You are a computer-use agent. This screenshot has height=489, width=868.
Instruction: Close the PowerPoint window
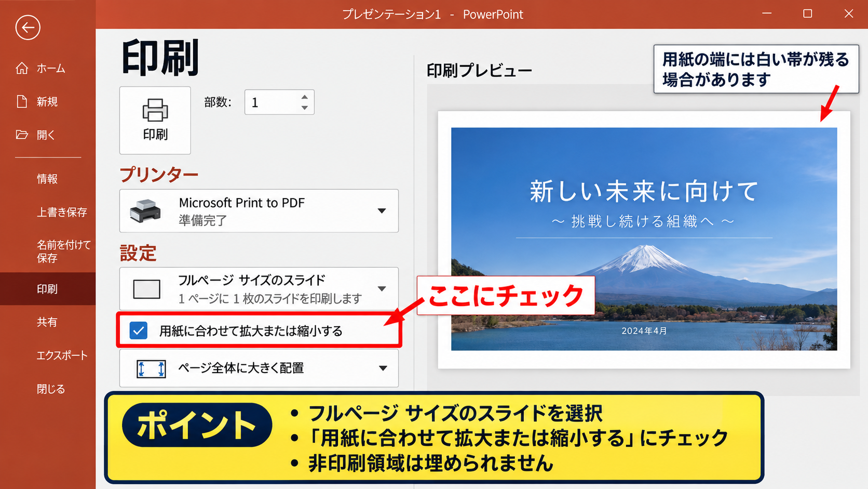coord(849,14)
